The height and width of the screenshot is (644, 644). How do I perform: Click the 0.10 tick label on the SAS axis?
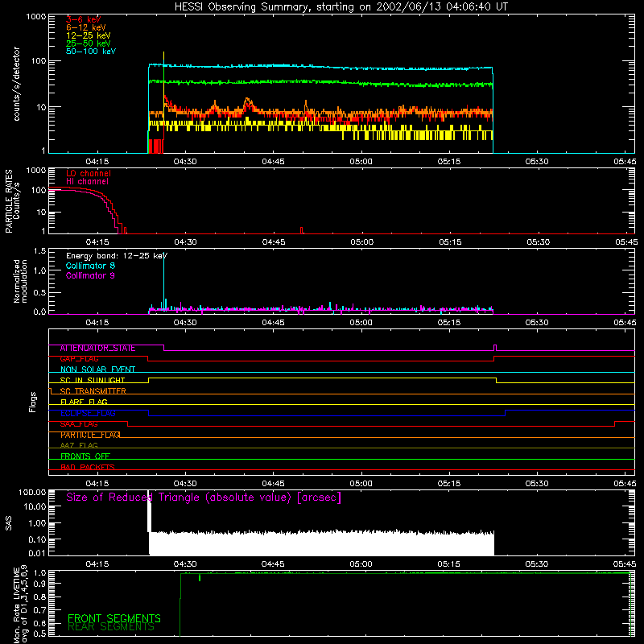(x=37, y=539)
